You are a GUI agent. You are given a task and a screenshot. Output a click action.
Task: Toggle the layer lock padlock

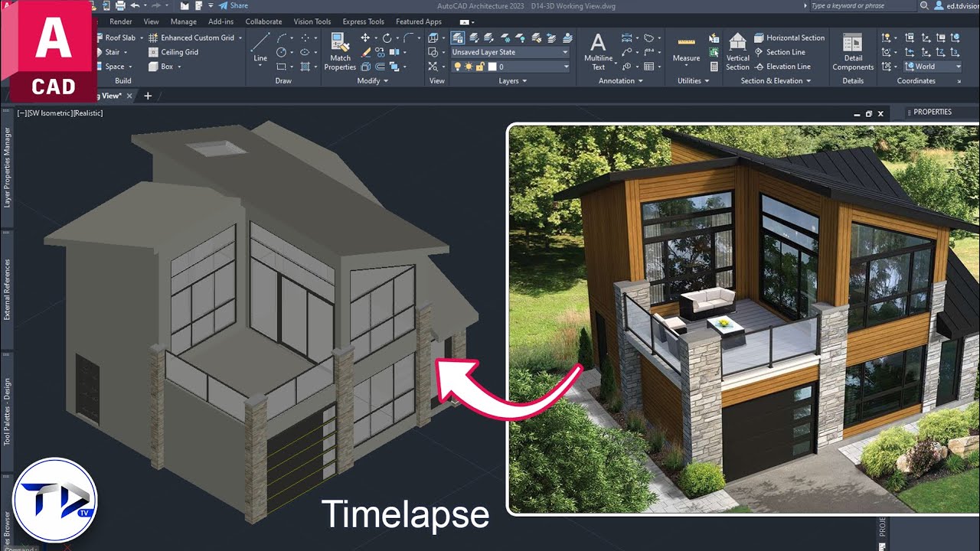(x=479, y=67)
